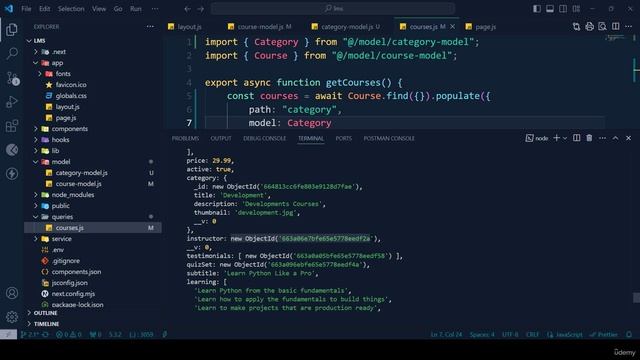Toggle the bottom panel layout icon
The image size is (640, 360).
pyautogui.click(x=550, y=9)
